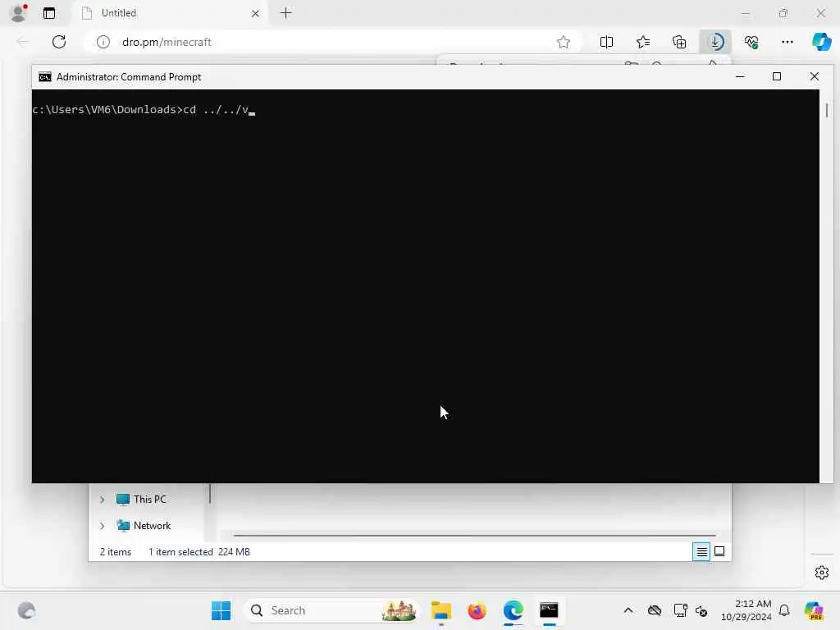Image resolution: width=840 pixels, height=630 pixels.
Task: Open the clock and date flyout
Action: [746, 610]
